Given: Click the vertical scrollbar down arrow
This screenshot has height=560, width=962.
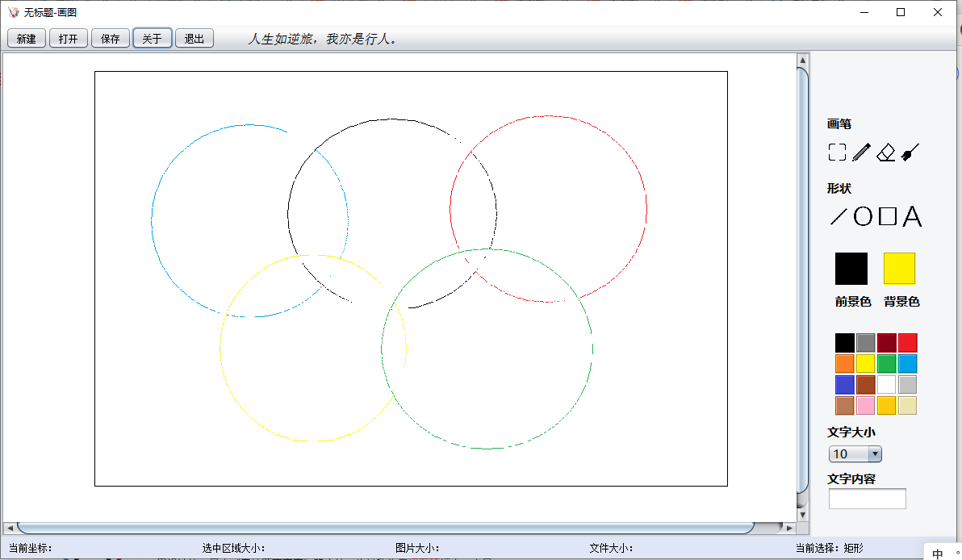Looking at the screenshot, I should (802, 516).
